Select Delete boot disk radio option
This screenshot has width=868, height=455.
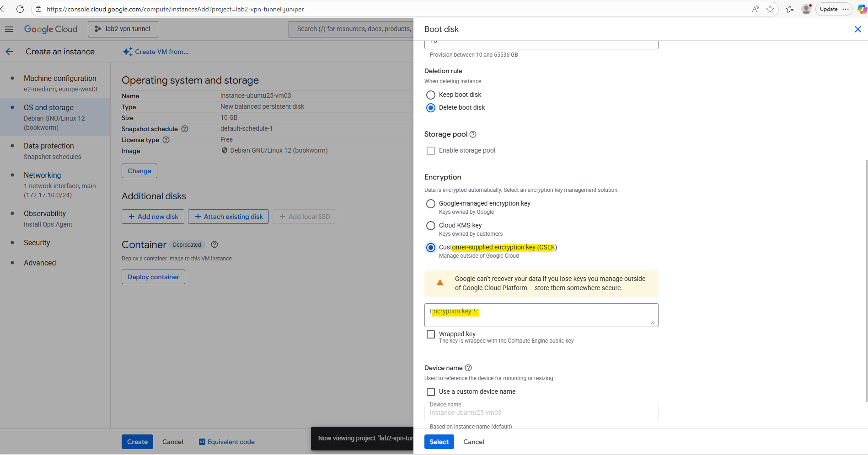[430, 108]
